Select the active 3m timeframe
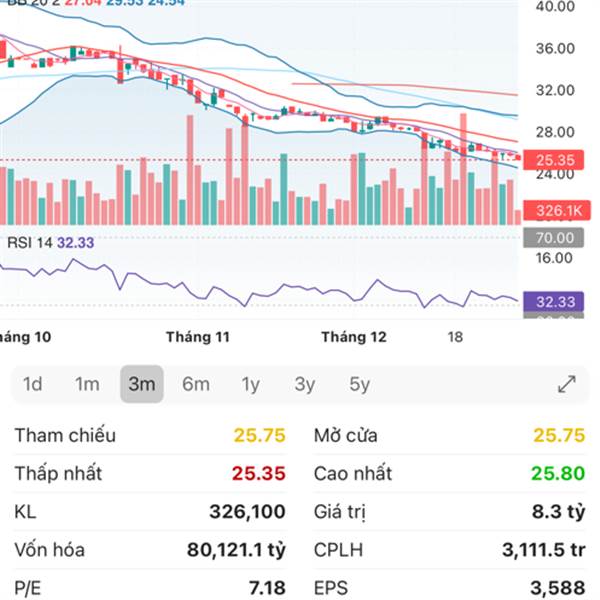This screenshot has width=600, height=600. click(142, 384)
